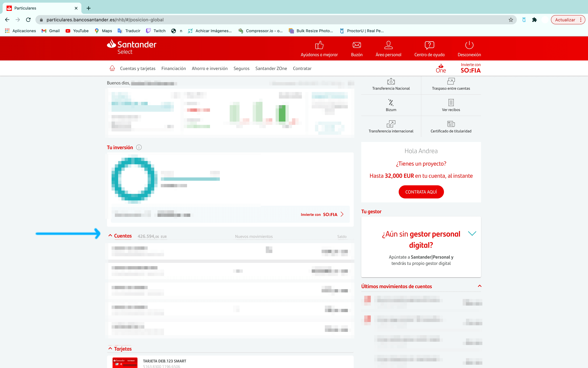Image resolution: width=588 pixels, height=368 pixels.
Task: Expand the gestor personal digital card chevron
Action: click(472, 233)
